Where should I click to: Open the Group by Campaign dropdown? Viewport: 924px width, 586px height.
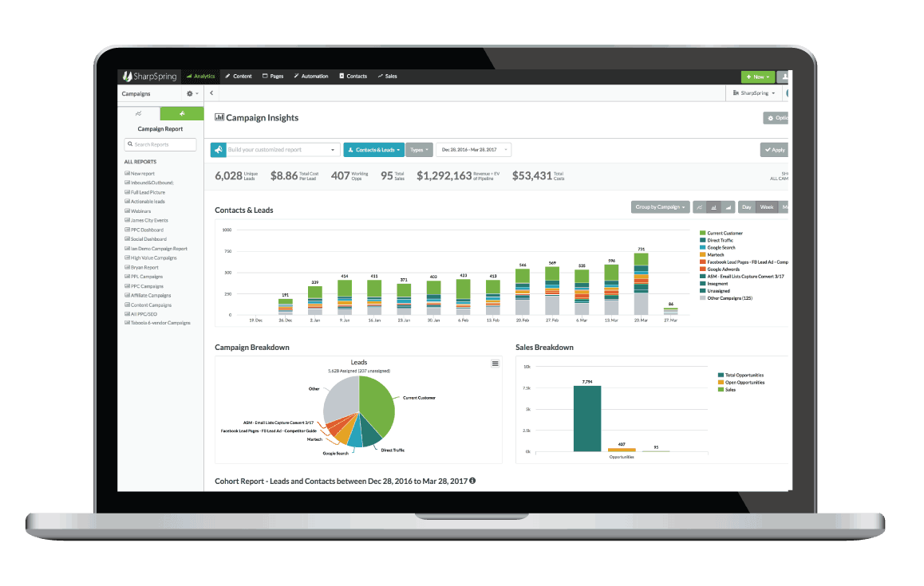(x=660, y=206)
